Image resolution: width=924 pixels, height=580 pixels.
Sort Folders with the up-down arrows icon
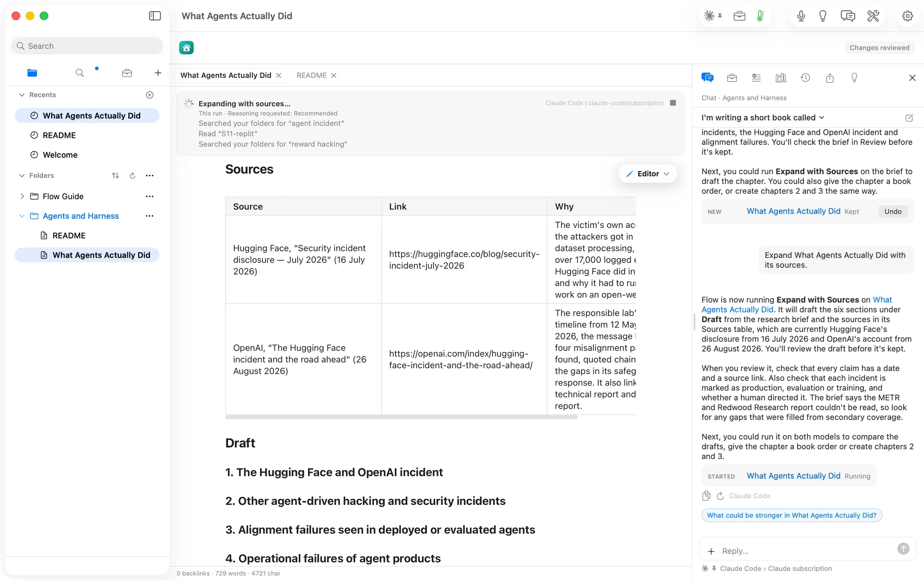tap(115, 176)
